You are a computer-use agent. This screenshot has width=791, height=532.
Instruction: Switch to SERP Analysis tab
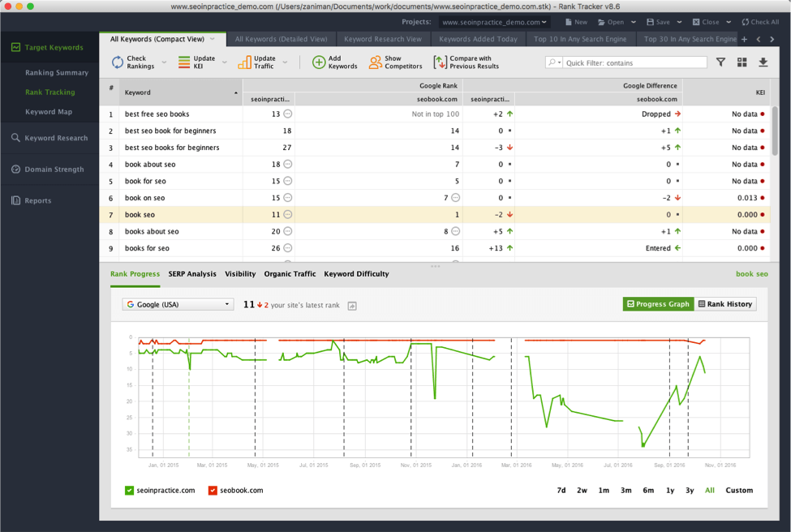coord(192,274)
